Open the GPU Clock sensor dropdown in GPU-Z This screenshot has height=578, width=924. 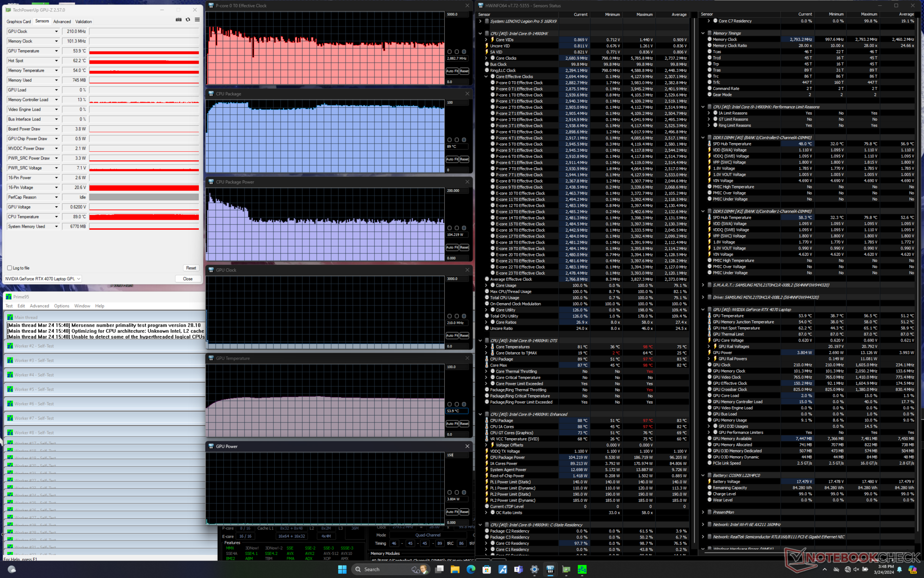tap(56, 31)
